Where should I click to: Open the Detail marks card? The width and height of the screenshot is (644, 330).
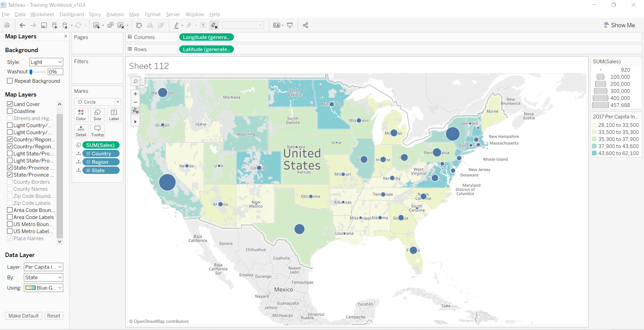81,131
